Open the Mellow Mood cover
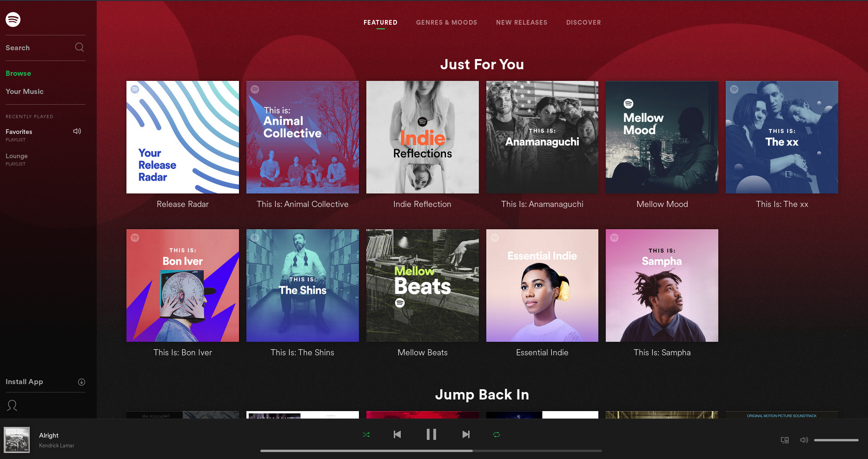 click(x=662, y=137)
